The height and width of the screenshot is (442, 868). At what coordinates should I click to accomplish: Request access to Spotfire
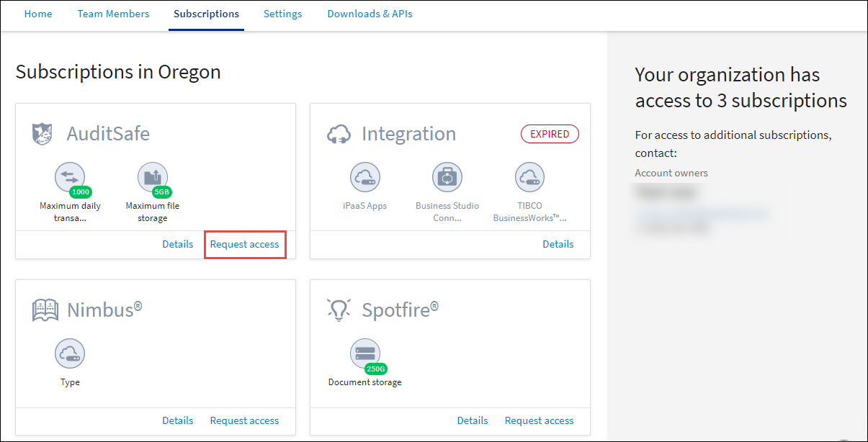pyautogui.click(x=539, y=420)
